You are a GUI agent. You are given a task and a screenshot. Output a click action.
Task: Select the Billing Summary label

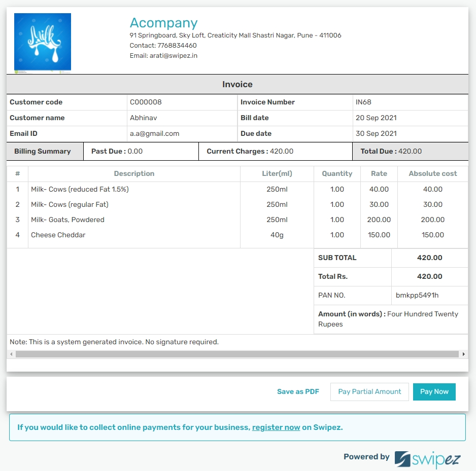43,151
